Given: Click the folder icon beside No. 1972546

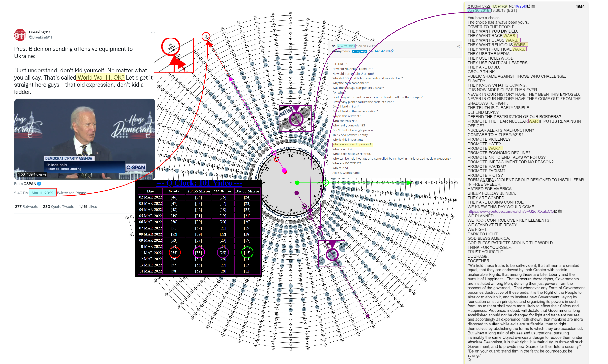Looking at the screenshot, I should point(533,6).
